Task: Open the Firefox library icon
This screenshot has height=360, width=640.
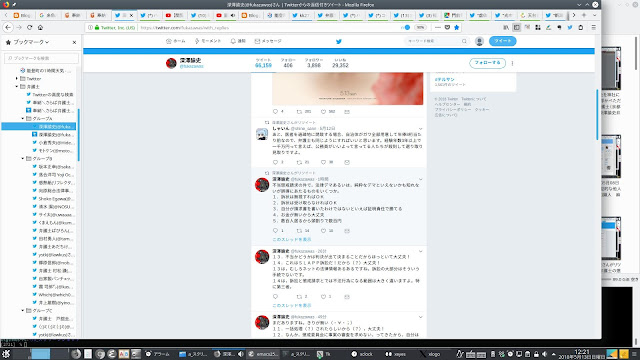Action: pos(506,27)
